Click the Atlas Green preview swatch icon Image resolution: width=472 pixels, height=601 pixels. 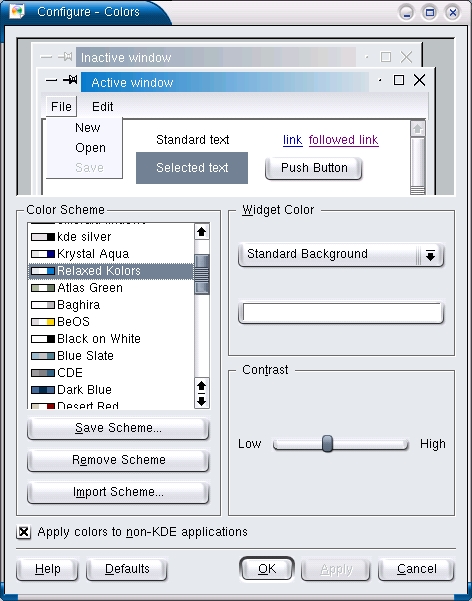click(x=43, y=288)
